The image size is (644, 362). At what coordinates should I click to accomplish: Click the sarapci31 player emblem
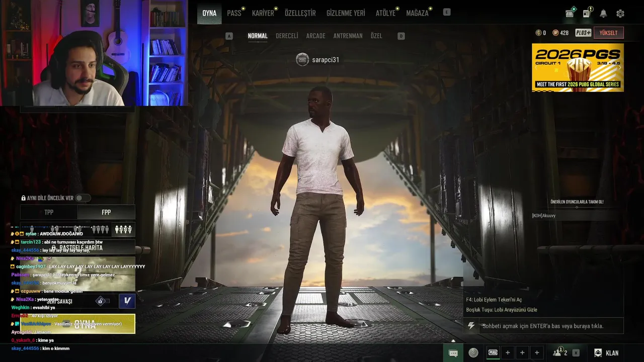click(302, 59)
